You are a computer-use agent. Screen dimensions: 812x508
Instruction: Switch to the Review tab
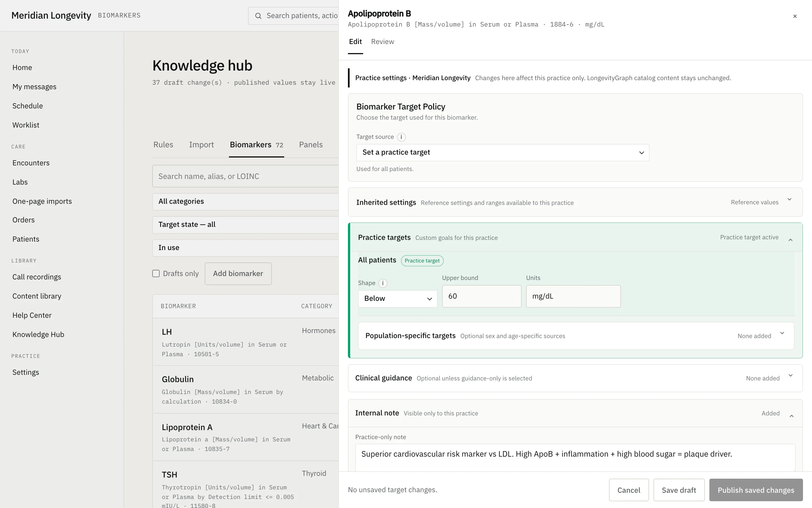coord(383,42)
